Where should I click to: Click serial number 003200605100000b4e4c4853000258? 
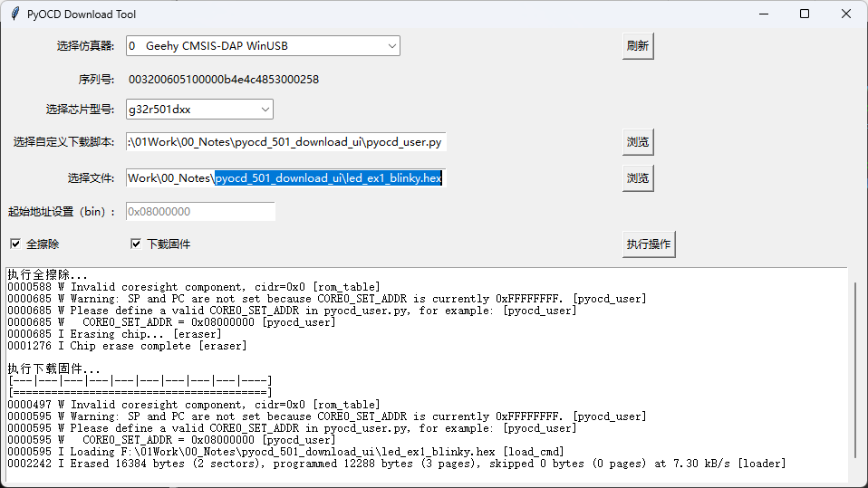click(x=224, y=80)
